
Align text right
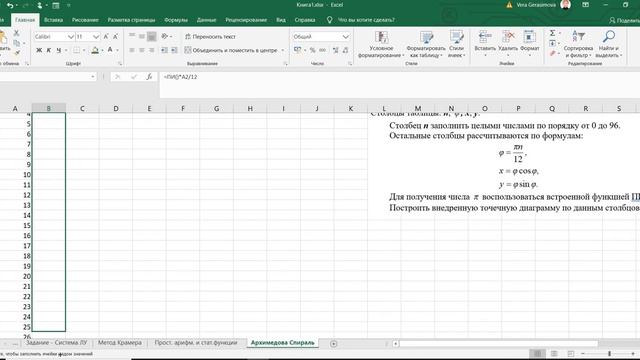point(151,50)
